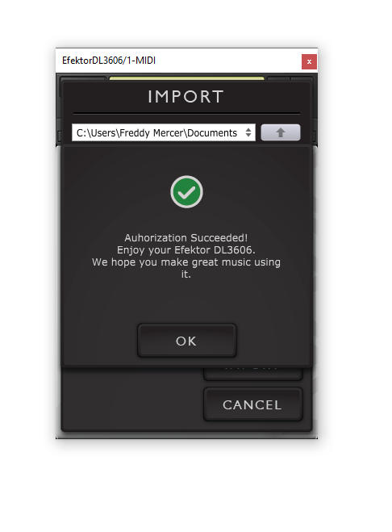The image size is (392, 532).
Task: Click the up arrow of path stepper
Action: tap(248, 130)
